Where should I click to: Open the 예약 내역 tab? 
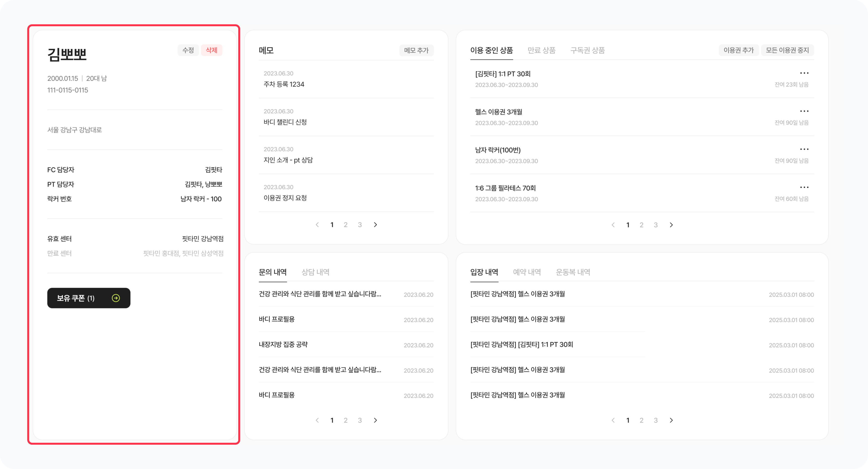pyautogui.click(x=527, y=272)
